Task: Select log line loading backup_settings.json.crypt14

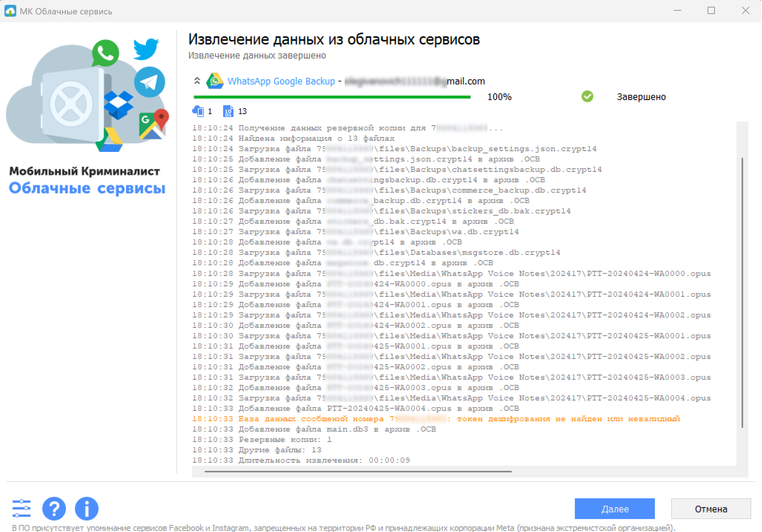Action: [x=394, y=149]
